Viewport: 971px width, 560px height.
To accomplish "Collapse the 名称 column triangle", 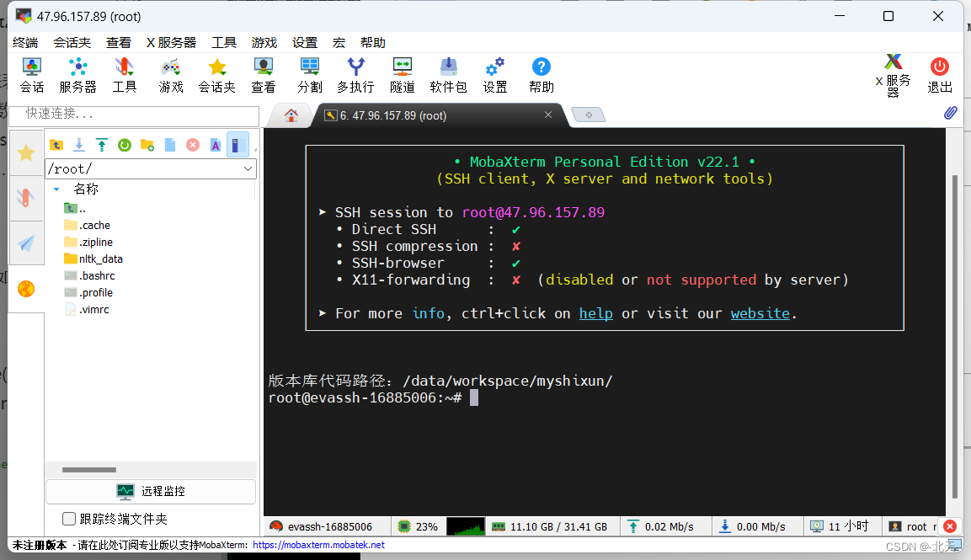I will tap(56, 189).
